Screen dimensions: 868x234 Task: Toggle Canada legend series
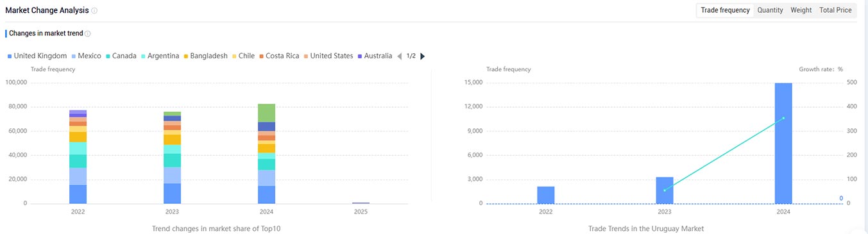[121, 56]
